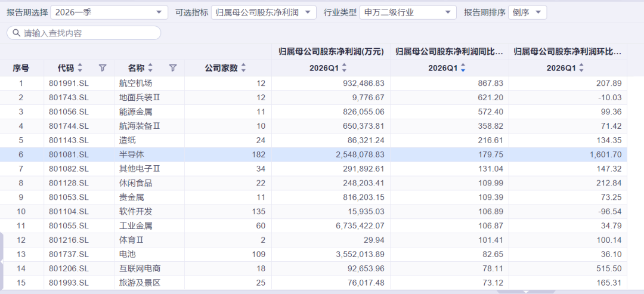Screen dimensions: 644x294
Task: Select the 贵金属 row name
Action: pyautogui.click(x=131, y=197)
